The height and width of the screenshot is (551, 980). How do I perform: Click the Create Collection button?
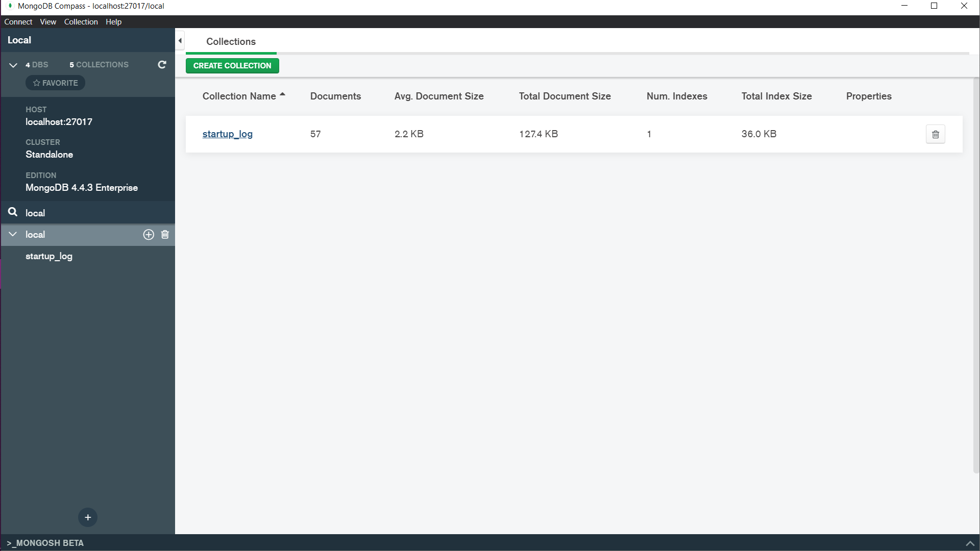pyautogui.click(x=232, y=66)
